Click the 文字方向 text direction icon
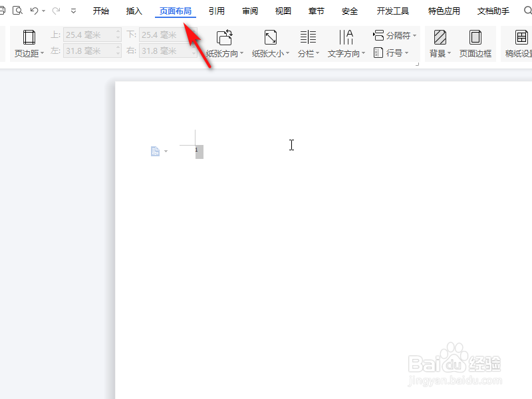The image size is (532, 399). (x=346, y=37)
